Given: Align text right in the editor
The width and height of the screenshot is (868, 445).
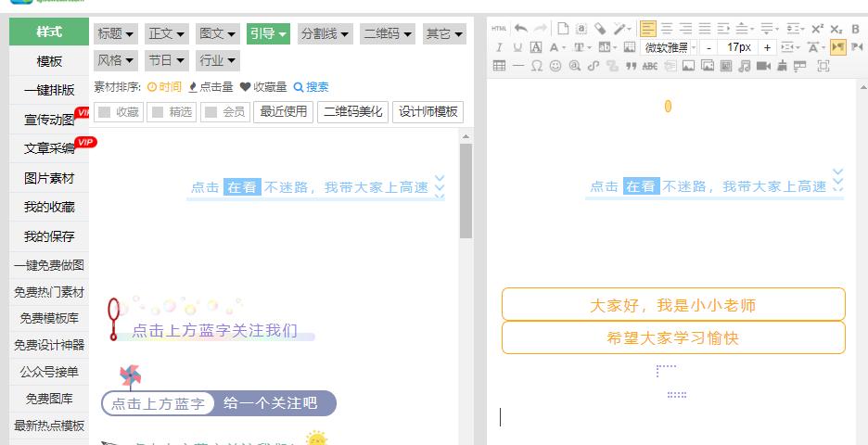Looking at the screenshot, I should (x=686, y=28).
